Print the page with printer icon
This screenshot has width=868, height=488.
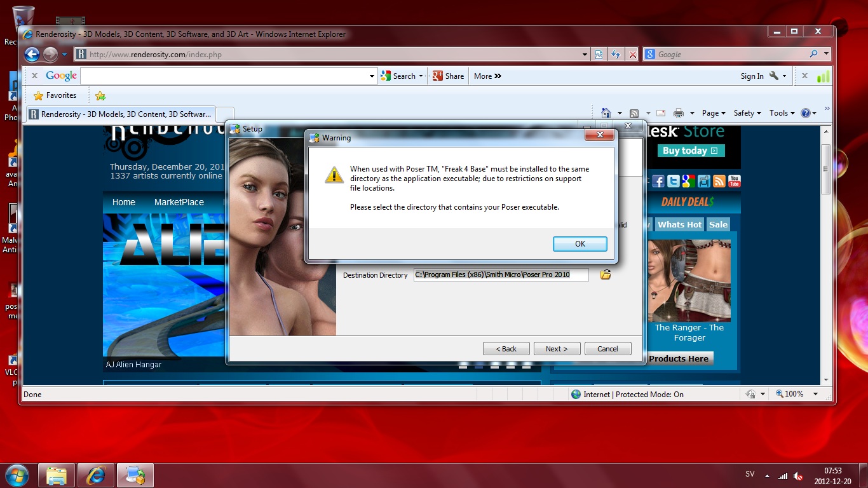click(x=679, y=113)
